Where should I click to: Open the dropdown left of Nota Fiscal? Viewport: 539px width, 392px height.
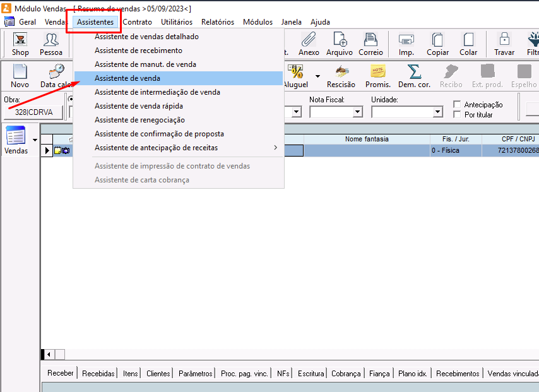pyautogui.click(x=296, y=112)
